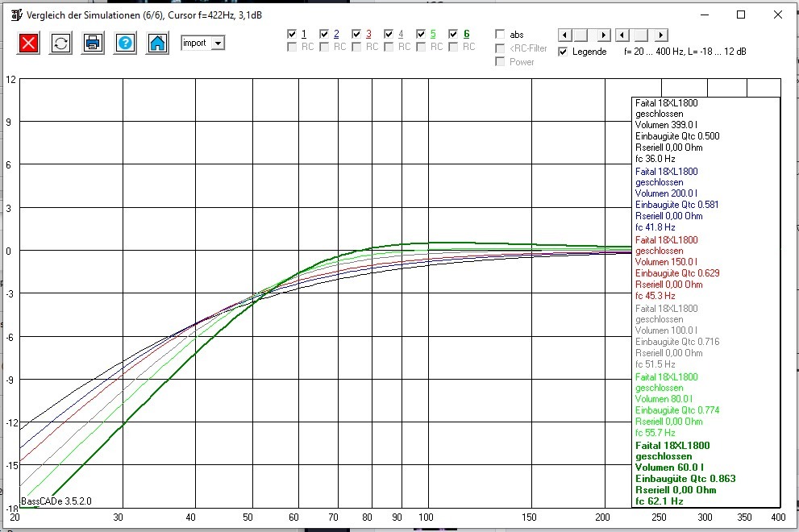This screenshot has height=532, width=799.
Task: Minimize the Vergleich der Simulationen window
Action: pyautogui.click(x=705, y=15)
